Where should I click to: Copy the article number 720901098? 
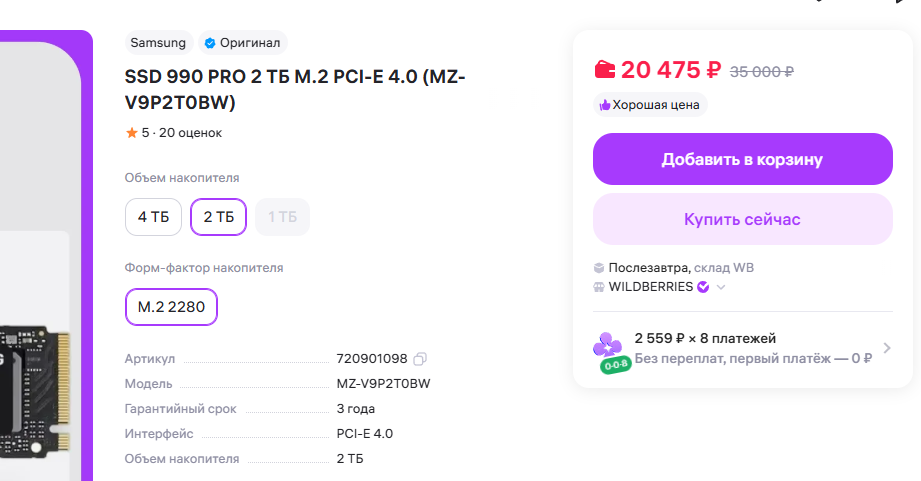coord(420,359)
